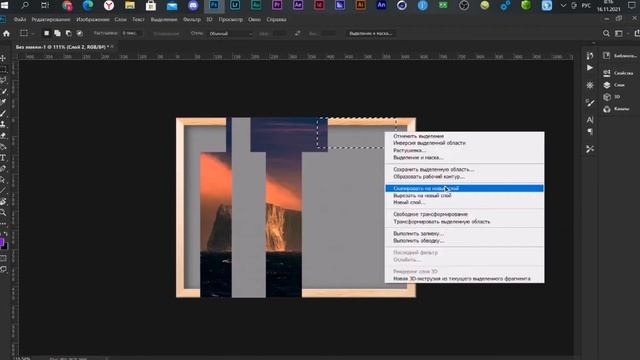Choose Выполнить заливку...
The width and height of the screenshot is (640, 360).
pyautogui.click(x=464, y=233)
